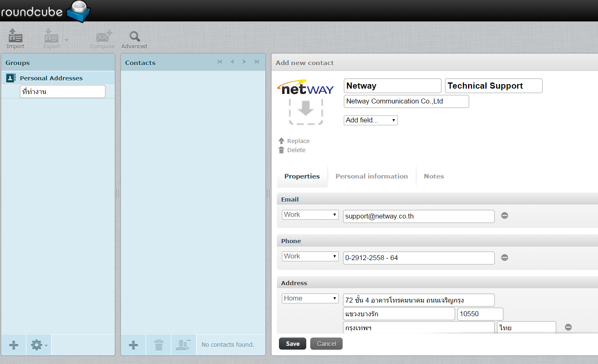Delete the address entry with minus icon
598x364 pixels.
(x=568, y=327)
